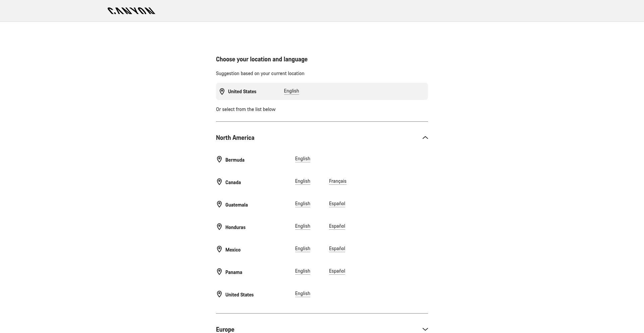
Task: Open the Canyon logo homepage
Action: (x=131, y=11)
